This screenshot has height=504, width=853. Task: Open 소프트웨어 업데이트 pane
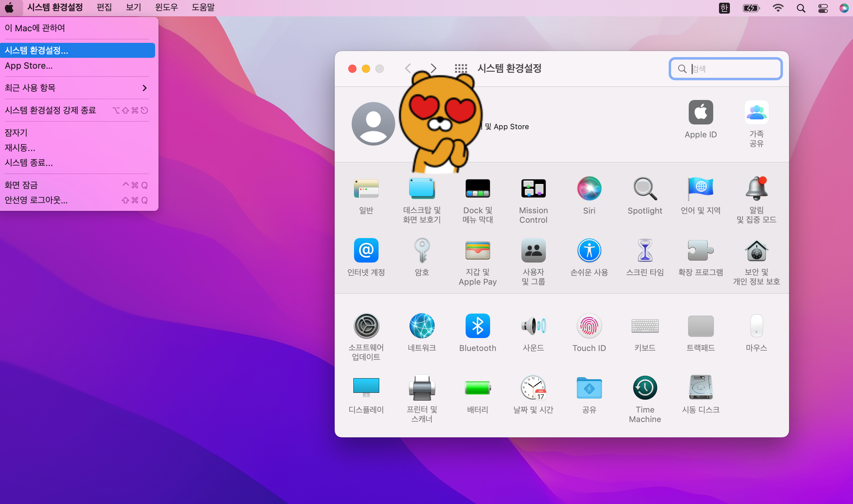[x=366, y=337]
